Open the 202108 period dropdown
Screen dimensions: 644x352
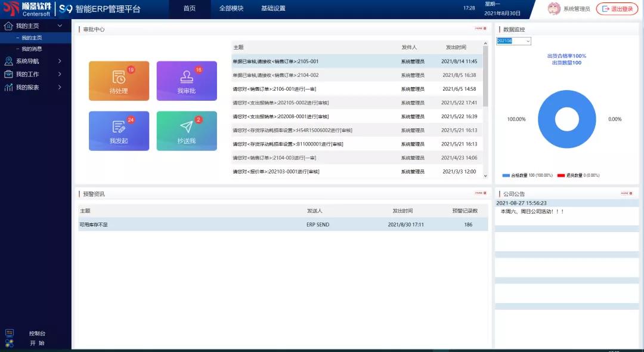pos(513,41)
